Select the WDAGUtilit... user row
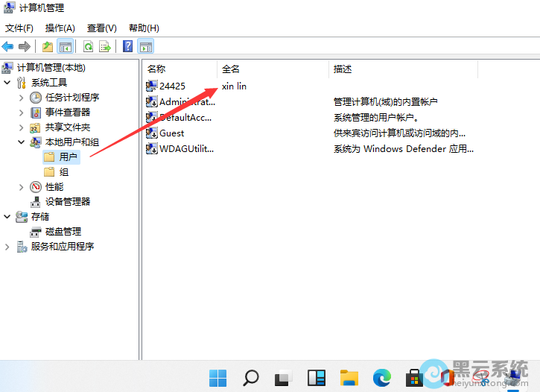 pos(187,149)
